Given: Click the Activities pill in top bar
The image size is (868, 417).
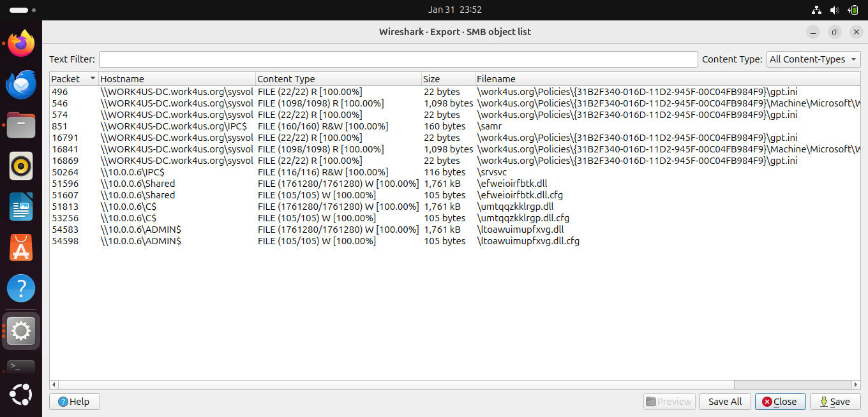Looking at the screenshot, I should (23, 10).
